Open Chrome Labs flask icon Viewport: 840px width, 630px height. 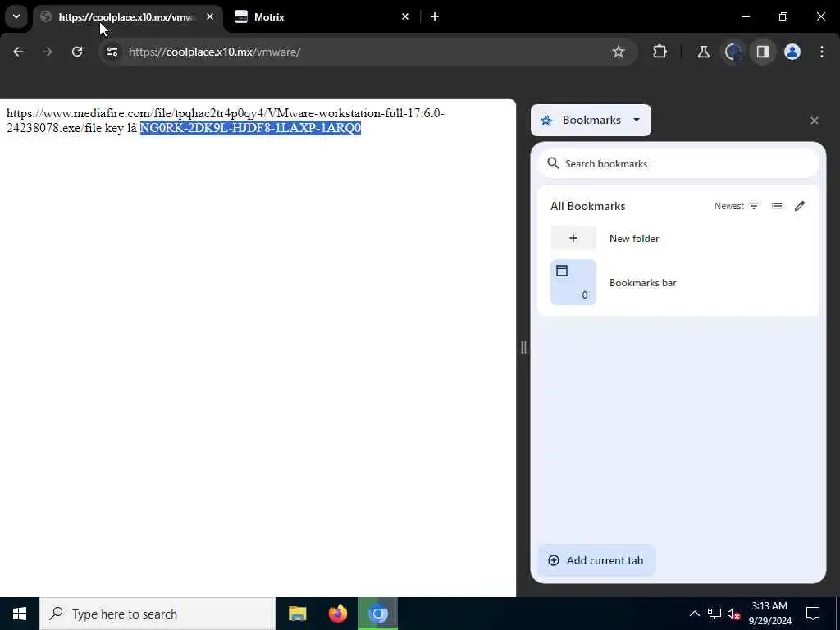[703, 52]
